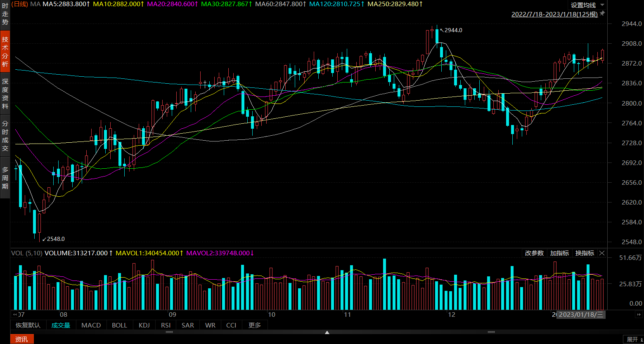This screenshot has height=344, width=644.
Task: Jump chart forward with right double-arrow
Action: pyautogui.click(x=639, y=314)
